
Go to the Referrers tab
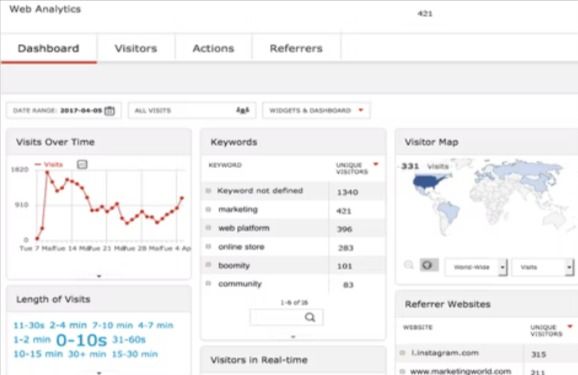(x=296, y=48)
